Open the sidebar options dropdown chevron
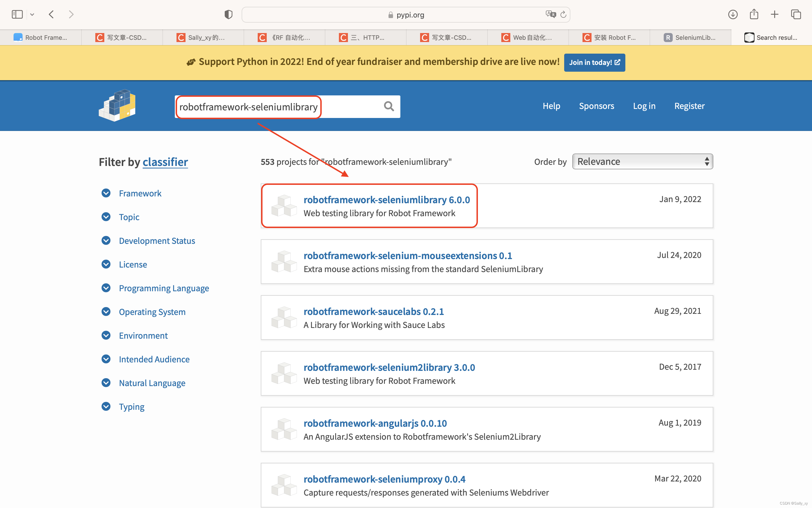Image resolution: width=812 pixels, height=508 pixels. pos(32,14)
